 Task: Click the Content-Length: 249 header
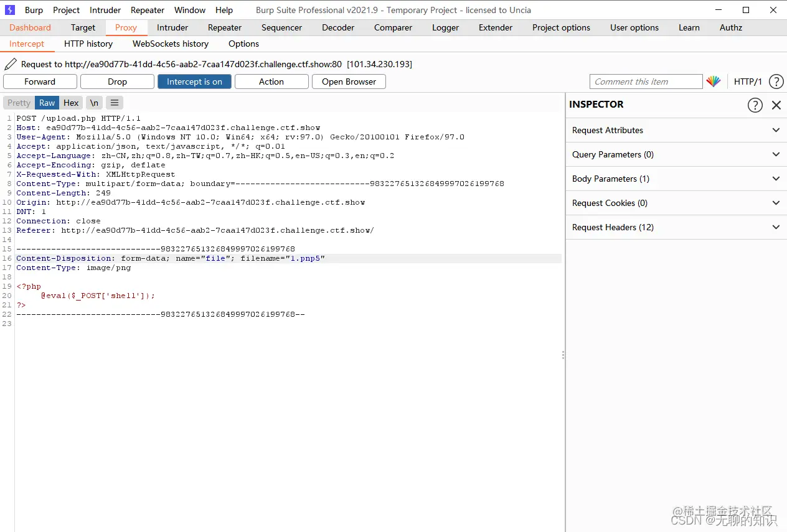pos(64,193)
